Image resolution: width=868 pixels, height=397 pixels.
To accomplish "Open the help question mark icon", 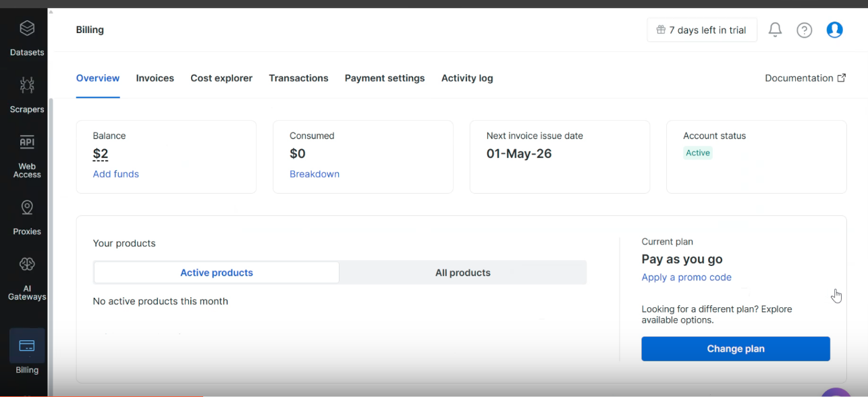I will (804, 30).
